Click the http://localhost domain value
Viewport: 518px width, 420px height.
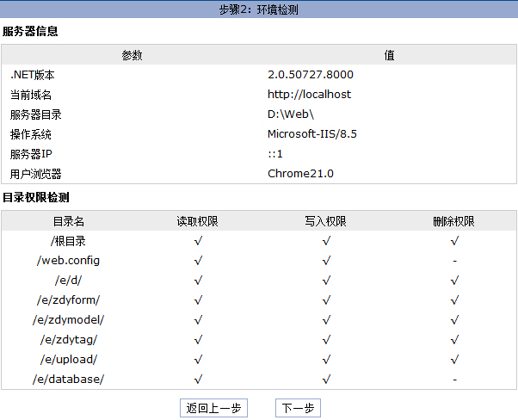click(x=309, y=95)
